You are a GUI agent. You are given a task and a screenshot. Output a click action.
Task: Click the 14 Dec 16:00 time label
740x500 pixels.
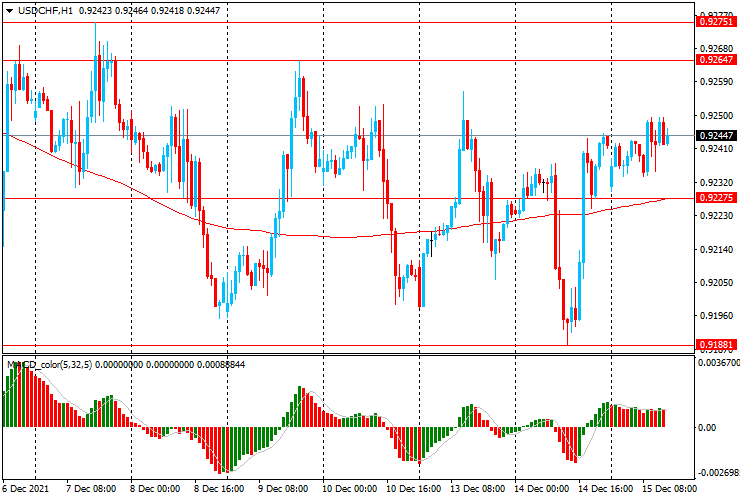[604, 489]
